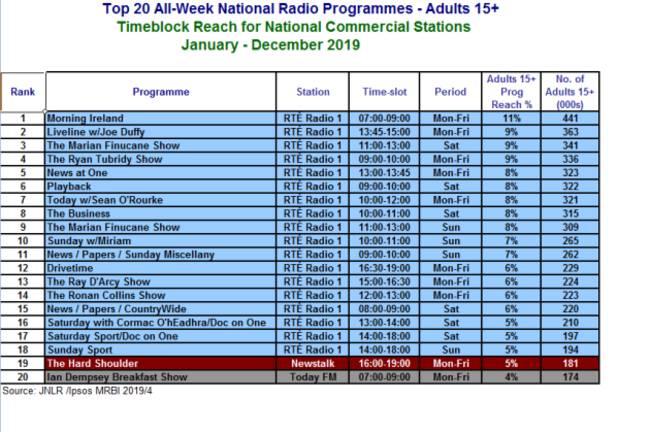Screen dimensions: 650x432
Task: Click the '13:00-13:45' time-slot cell
Action: point(384,173)
